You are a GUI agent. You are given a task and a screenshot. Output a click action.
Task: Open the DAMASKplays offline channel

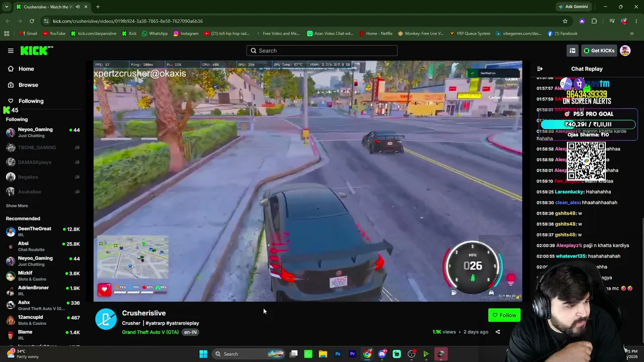[x=43, y=162]
